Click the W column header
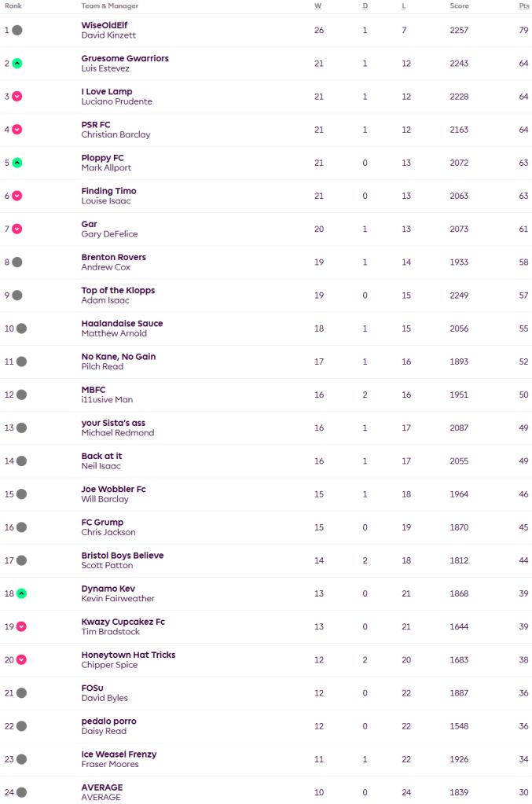The image size is (532, 804). 318,6
